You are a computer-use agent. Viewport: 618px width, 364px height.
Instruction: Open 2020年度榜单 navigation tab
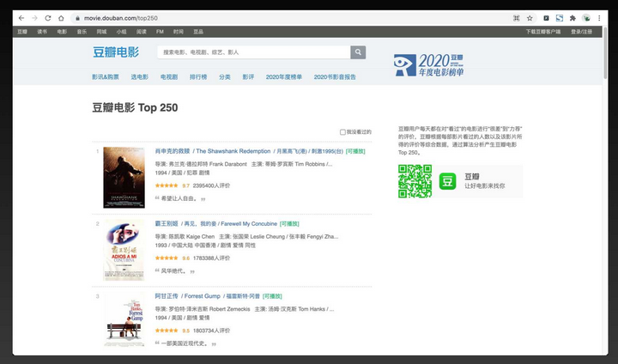point(284,77)
